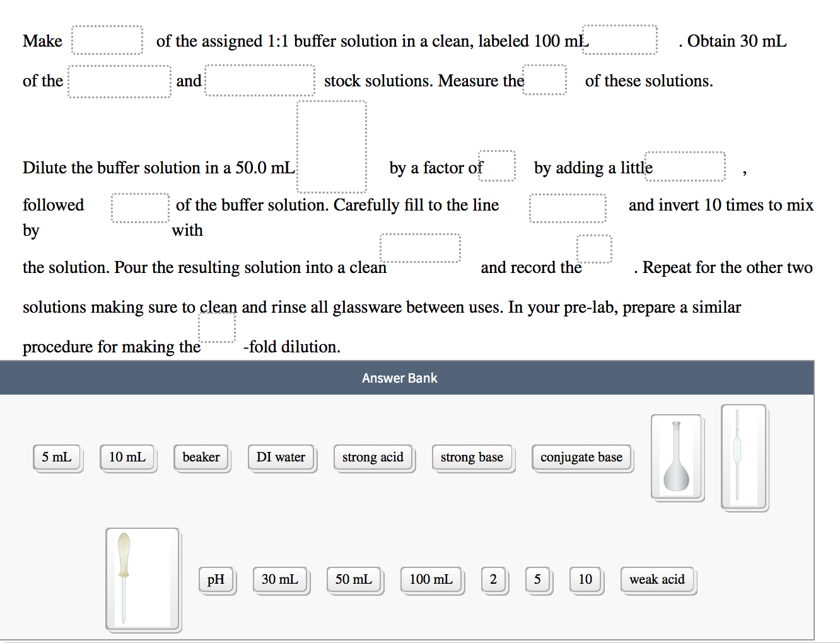Select the dropper icon in the Answer Bank
This screenshot has width=840, height=643.
pos(143,579)
